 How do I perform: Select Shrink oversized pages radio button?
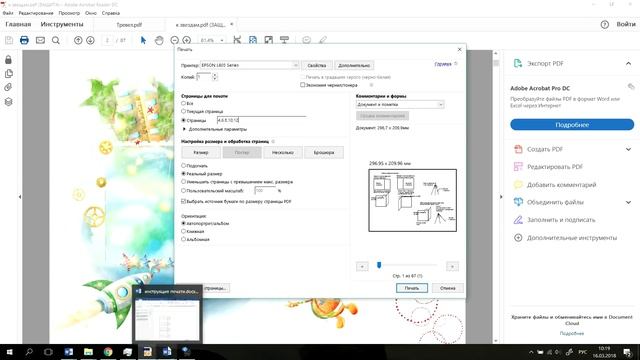coord(183,182)
